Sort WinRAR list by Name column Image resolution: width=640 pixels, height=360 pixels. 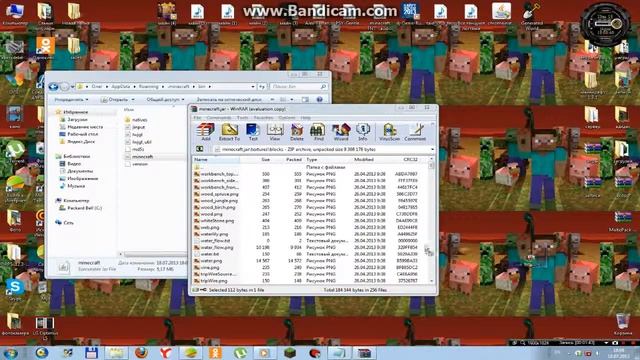pyautogui.click(x=216, y=160)
